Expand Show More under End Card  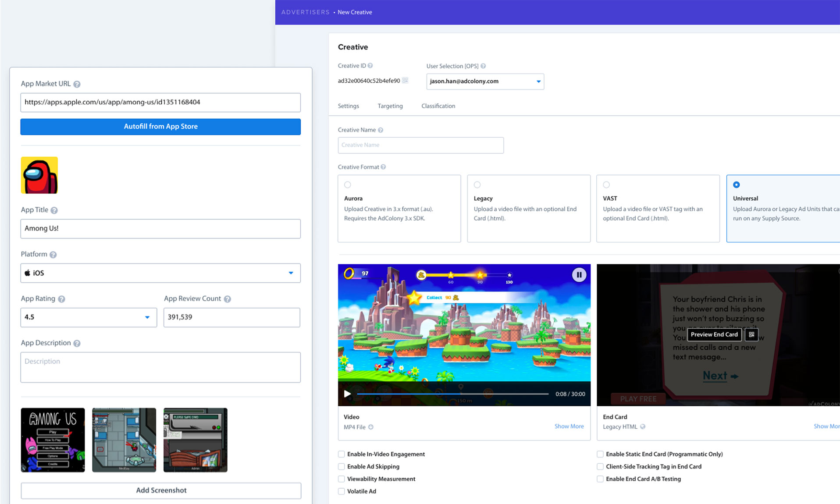pos(826,426)
